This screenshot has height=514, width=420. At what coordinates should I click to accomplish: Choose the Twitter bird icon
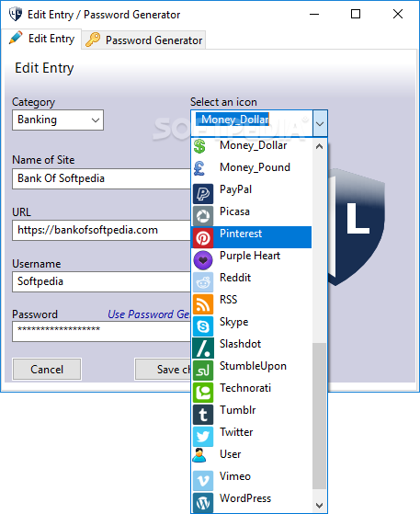pos(203,437)
